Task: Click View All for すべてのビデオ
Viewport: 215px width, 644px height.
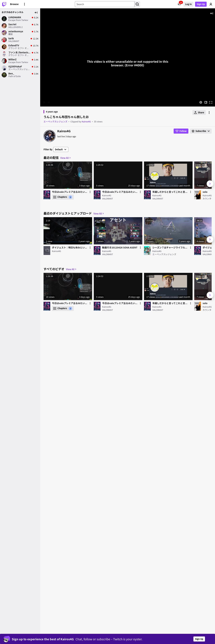Action: point(71,269)
